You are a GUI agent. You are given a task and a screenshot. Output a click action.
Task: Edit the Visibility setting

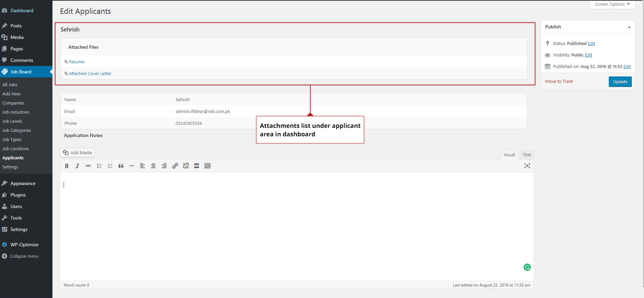pyautogui.click(x=589, y=55)
